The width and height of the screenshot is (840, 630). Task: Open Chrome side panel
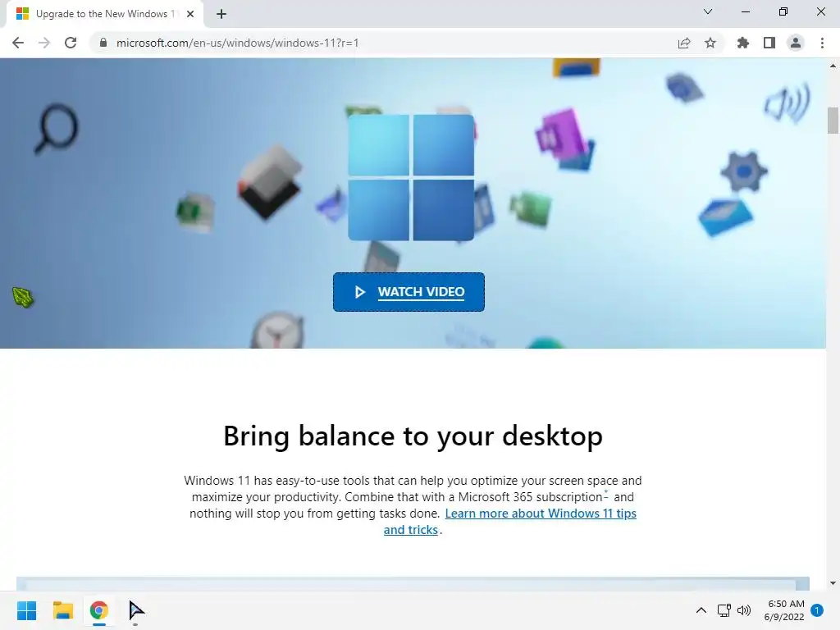[x=769, y=43]
